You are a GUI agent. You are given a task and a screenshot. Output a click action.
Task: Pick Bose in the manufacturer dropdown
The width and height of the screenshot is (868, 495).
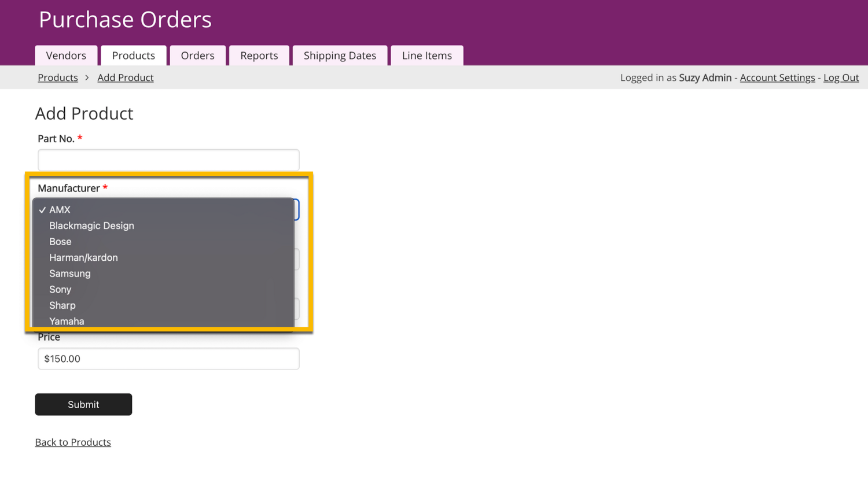coord(60,242)
